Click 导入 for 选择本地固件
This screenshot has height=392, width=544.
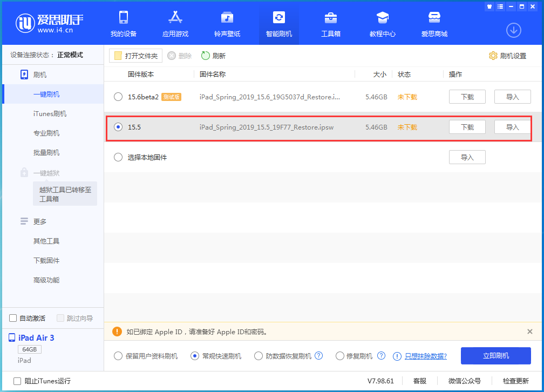click(467, 157)
